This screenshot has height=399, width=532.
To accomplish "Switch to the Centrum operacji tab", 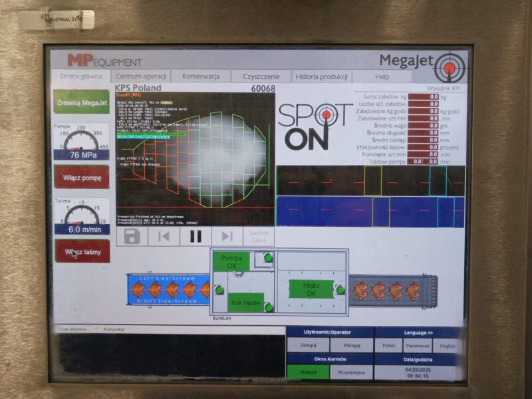I will point(140,76).
